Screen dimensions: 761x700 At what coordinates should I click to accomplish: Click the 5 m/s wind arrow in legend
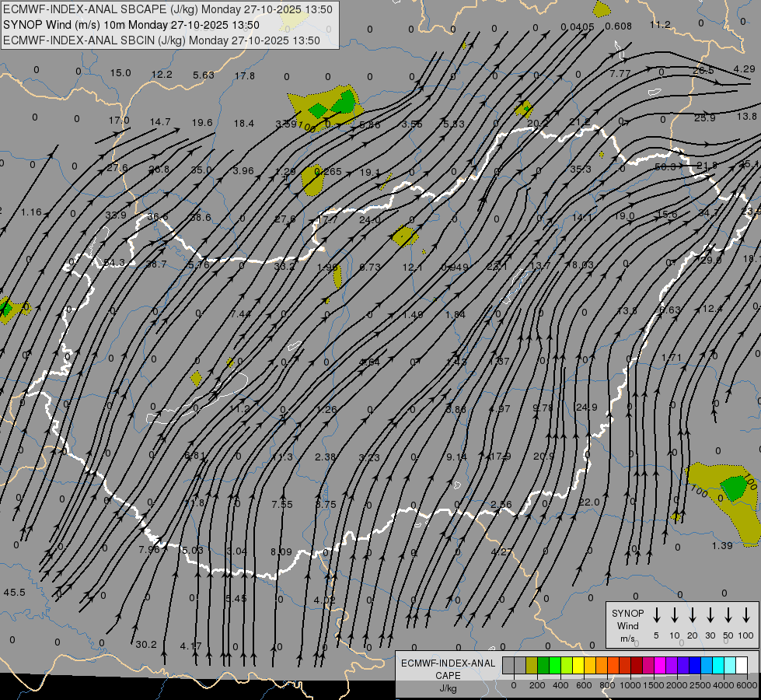[x=657, y=615]
